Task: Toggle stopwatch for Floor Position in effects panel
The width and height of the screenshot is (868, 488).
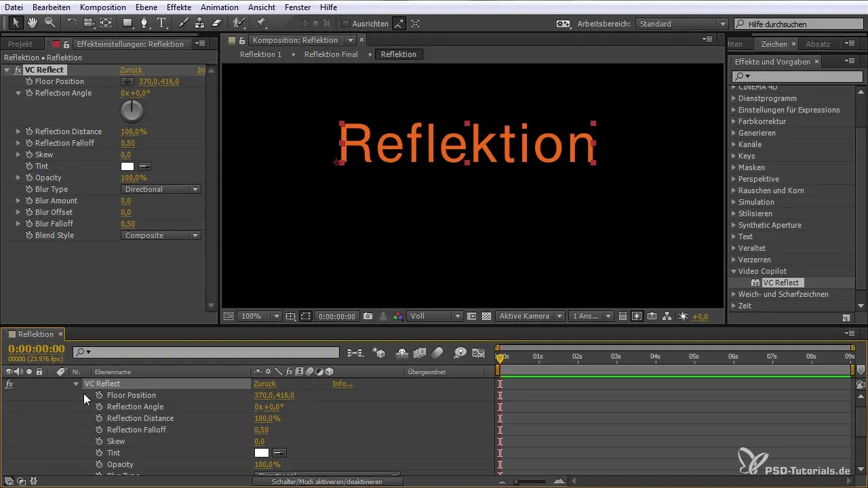Action: (29, 81)
